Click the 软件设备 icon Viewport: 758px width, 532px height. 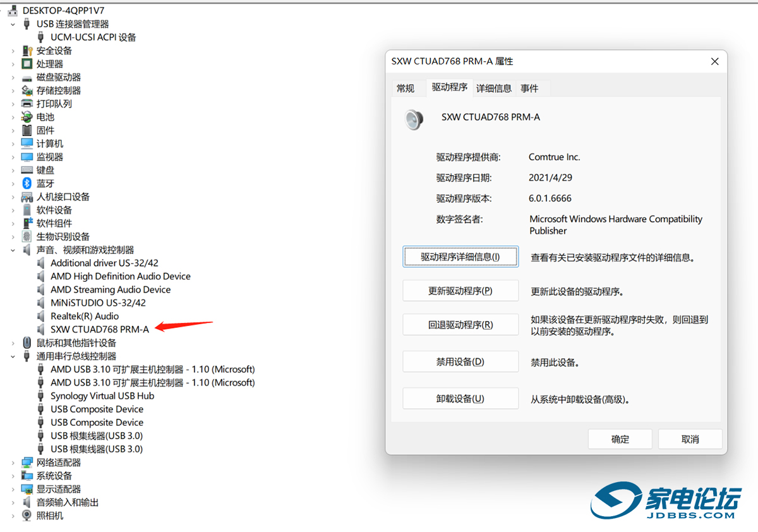click(27, 210)
